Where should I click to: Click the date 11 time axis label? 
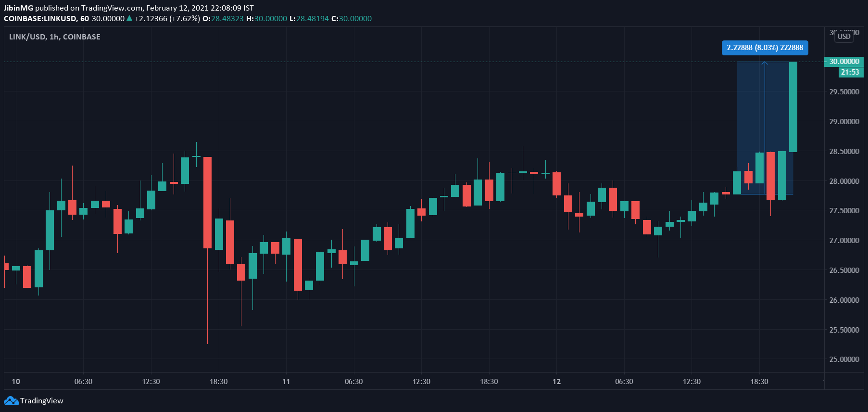click(x=286, y=382)
